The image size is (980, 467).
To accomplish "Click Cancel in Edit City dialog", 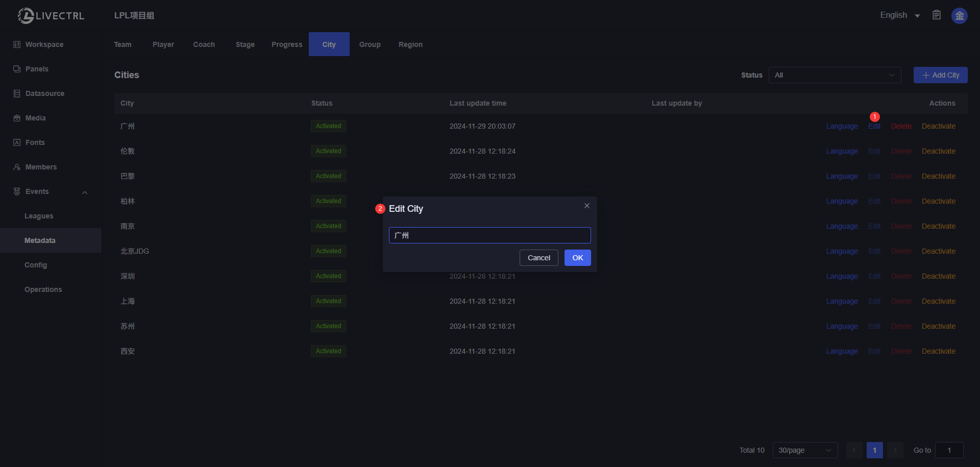I will [538, 258].
